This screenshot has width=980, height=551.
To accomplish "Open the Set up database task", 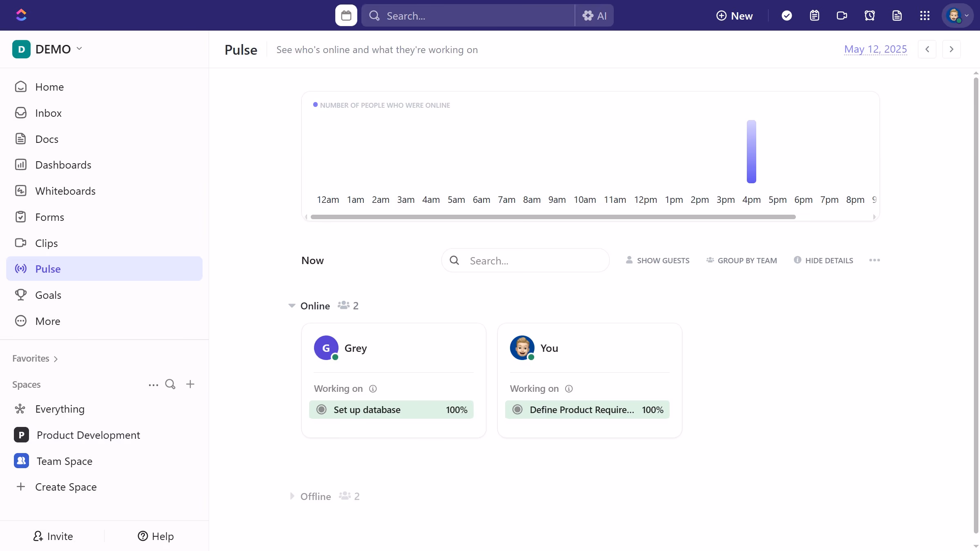I will (391, 409).
